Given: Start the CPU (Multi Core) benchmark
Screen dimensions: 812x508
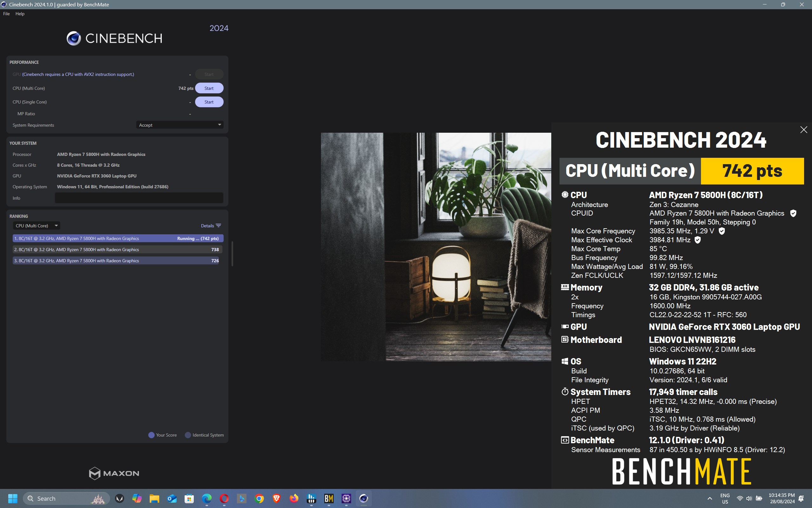Looking at the screenshot, I should 209,88.
